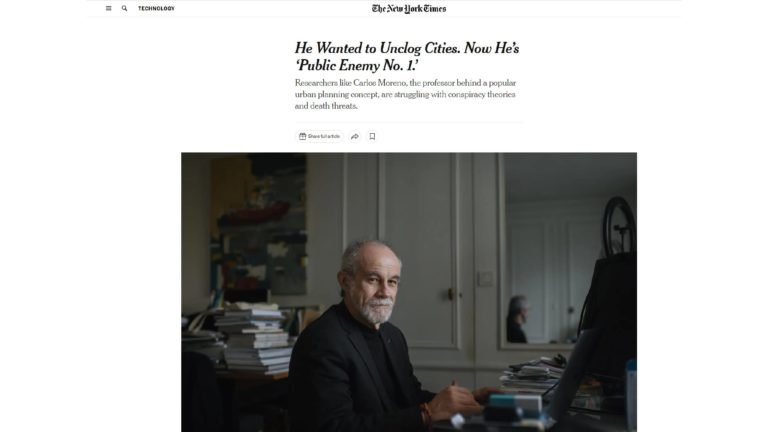Open share options via curved arrow icon
The height and width of the screenshot is (432, 768).
[355, 136]
